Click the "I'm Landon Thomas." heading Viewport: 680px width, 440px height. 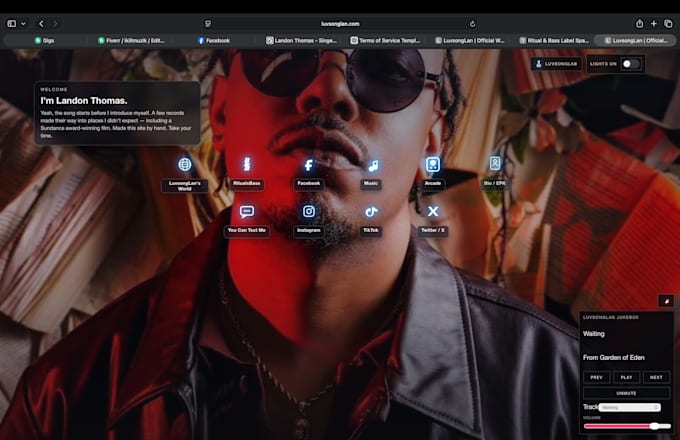pyautogui.click(x=84, y=101)
